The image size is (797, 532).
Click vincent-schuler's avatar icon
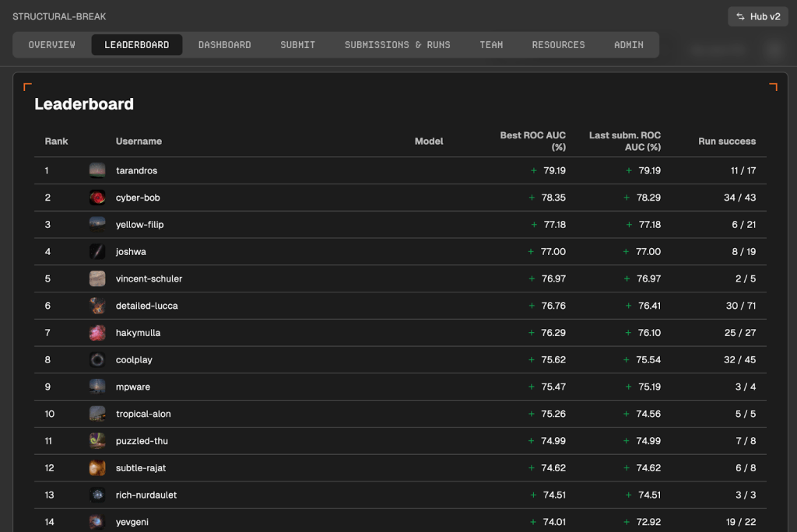[x=97, y=278]
